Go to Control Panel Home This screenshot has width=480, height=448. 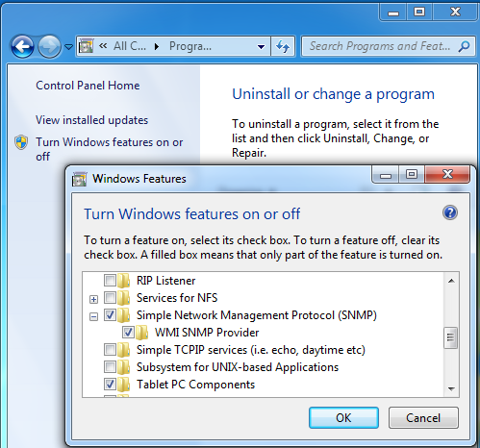[88, 86]
